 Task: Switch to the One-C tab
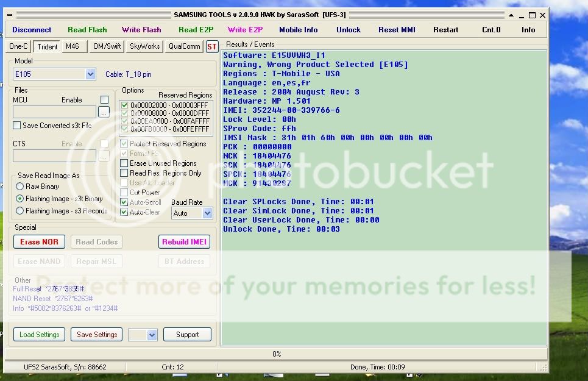pyautogui.click(x=18, y=46)
